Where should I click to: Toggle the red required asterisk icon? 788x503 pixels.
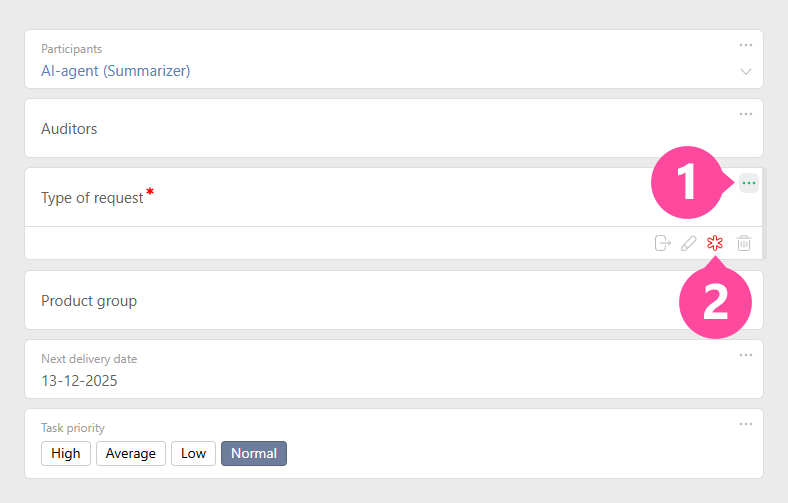coord(715,243)
